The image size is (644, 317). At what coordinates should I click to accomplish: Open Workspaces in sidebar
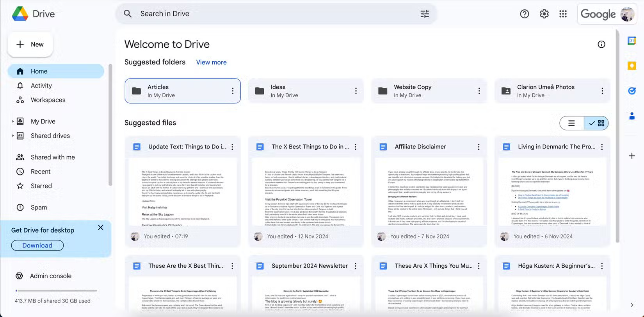(x=56, y=100)
